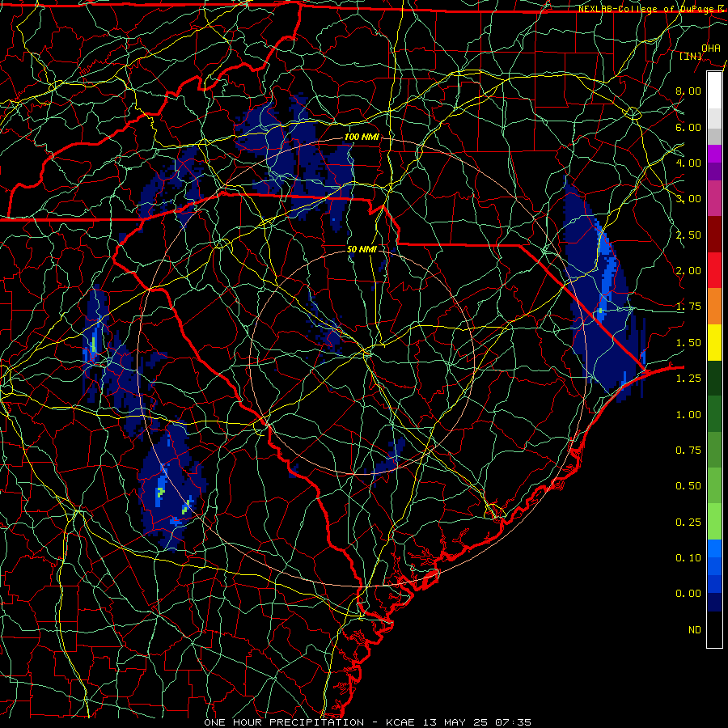Click the 6.00 legend value

click(x=688, y=127)
